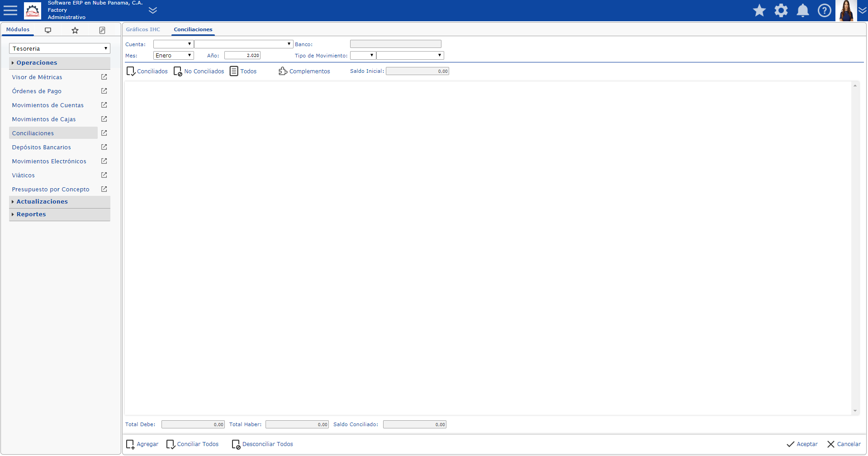This screenshot has width=868, height=456.
Task: Open settings gear icon
Action: pyautogui.click(x=781, y=10)
